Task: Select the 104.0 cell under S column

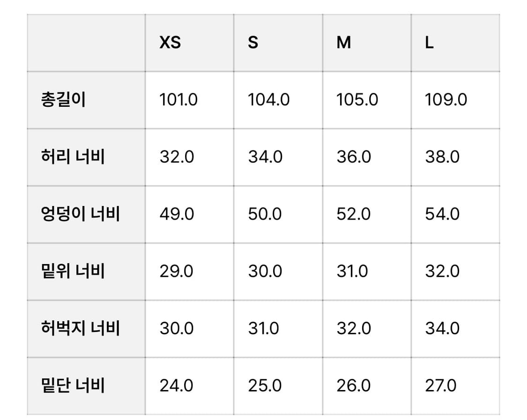Action: coord(268,100)
